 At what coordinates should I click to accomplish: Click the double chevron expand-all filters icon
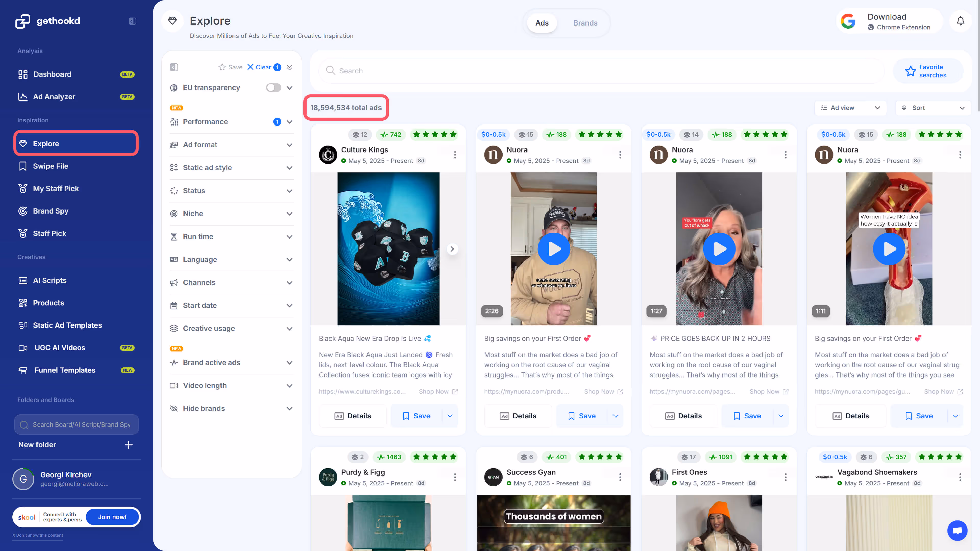[289, 67]
